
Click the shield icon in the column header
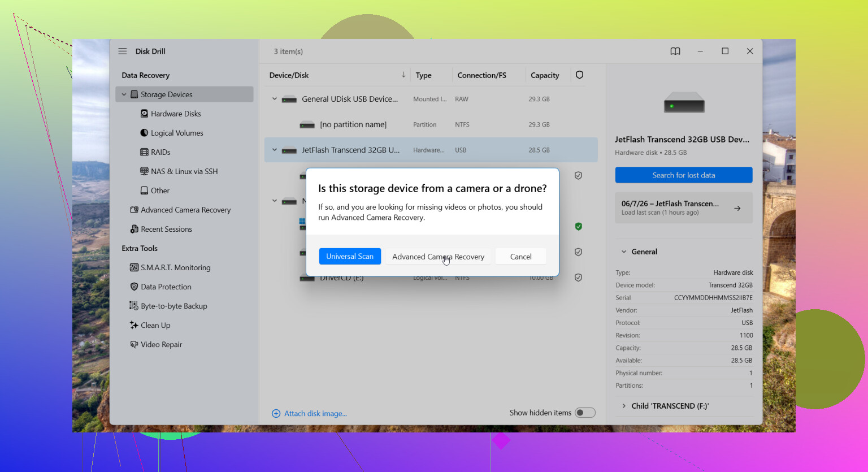(x=579, y=75)
